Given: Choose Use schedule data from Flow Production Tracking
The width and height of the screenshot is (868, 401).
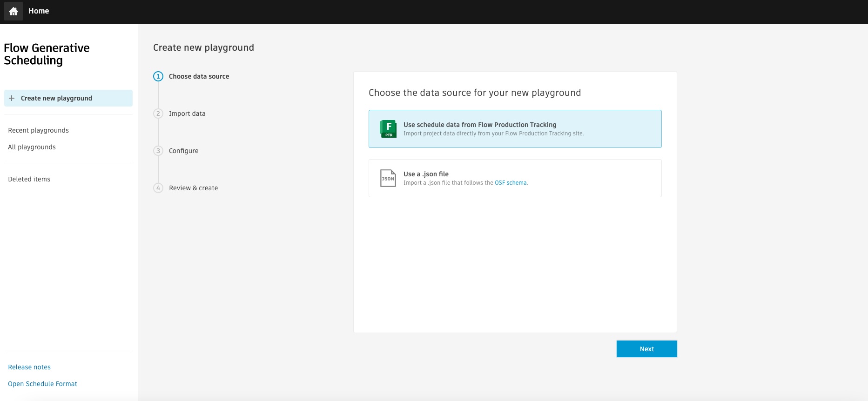Looking at the screenshot, I should point(515,129).
